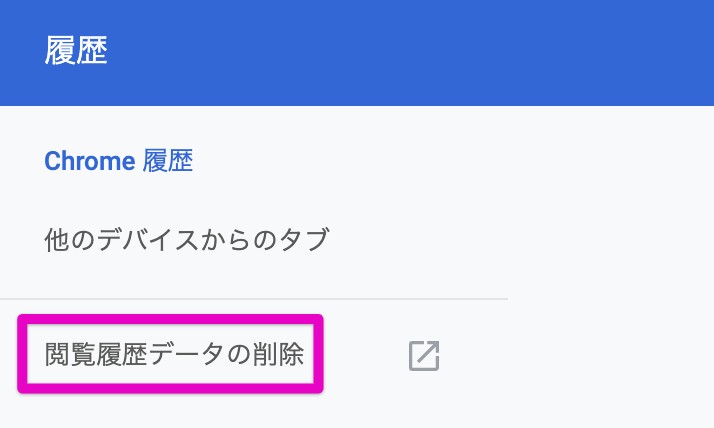Viewport: 714px width, 428px height.
Task: Click the 閲覧履歴データの削除 link
Action: coord(175,355)
